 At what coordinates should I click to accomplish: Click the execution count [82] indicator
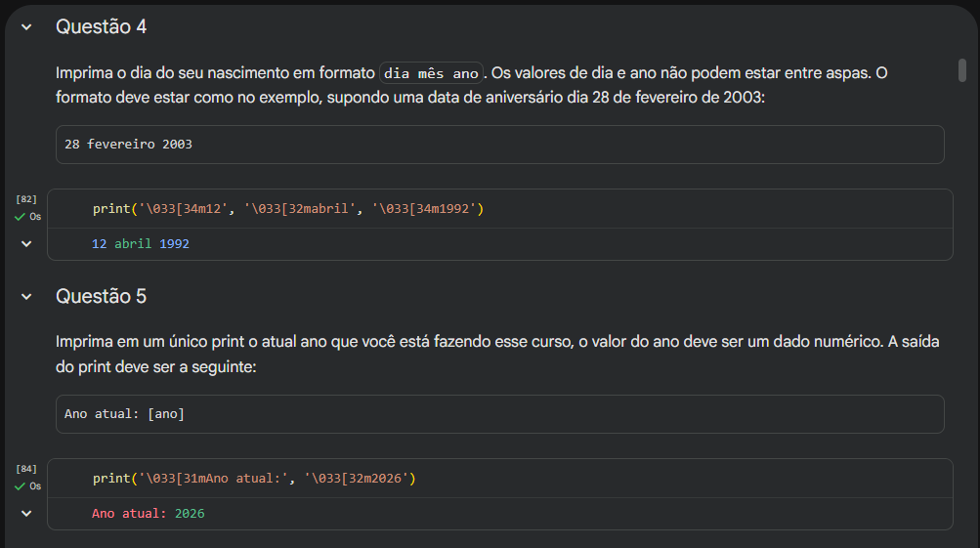(x=26, y=199)
